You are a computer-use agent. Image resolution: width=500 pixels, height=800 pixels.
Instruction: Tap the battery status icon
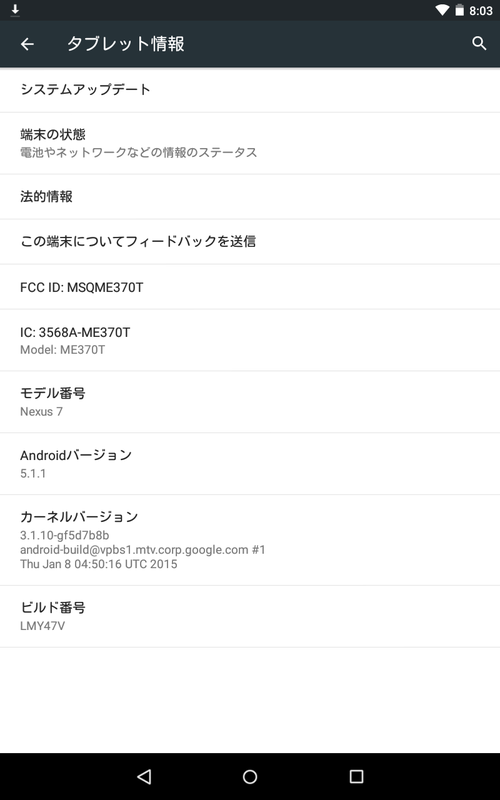459,10
